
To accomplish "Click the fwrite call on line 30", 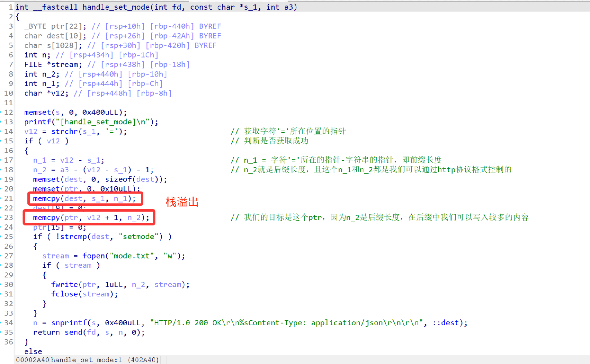I will [64, 285].
